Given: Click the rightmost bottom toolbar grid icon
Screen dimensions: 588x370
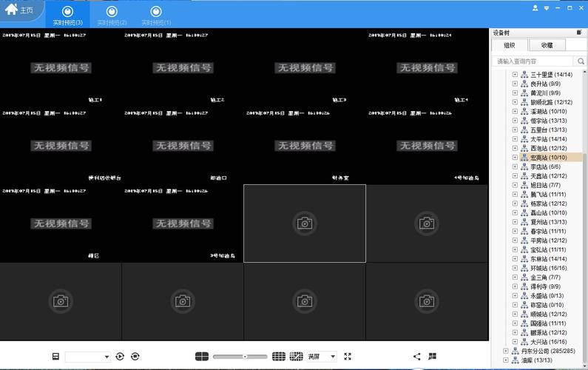Looking at the screenshot, I should click(433, 356).
